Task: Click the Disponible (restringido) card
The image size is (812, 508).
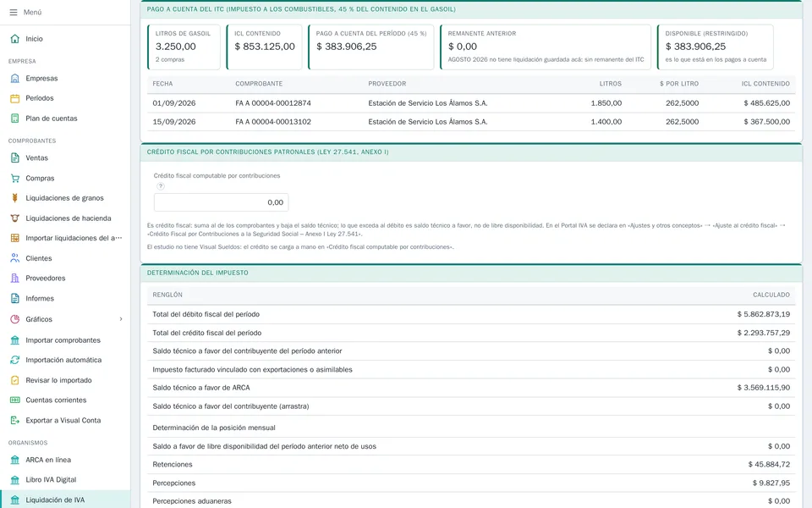Action: [x=716, y=47]
